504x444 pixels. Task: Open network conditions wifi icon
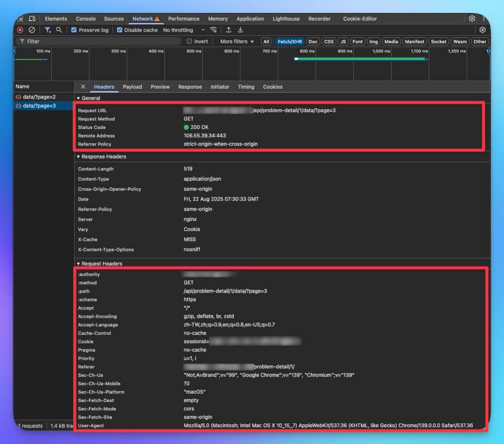[x=213, y=30]
